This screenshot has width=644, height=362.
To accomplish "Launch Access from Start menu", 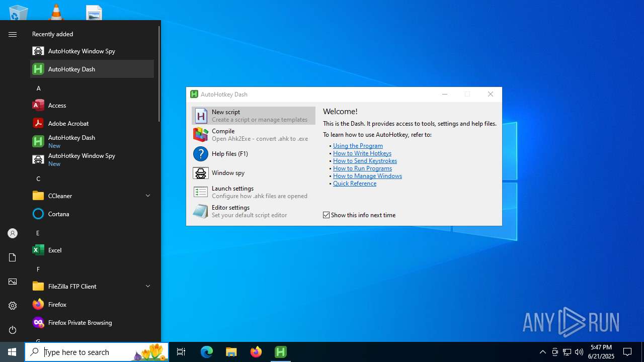I will click(92, 105).
